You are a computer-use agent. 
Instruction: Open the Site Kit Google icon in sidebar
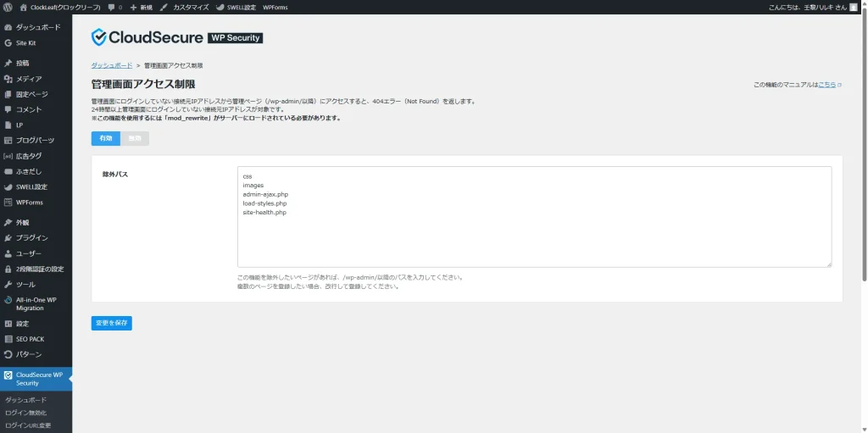point(8,42)
